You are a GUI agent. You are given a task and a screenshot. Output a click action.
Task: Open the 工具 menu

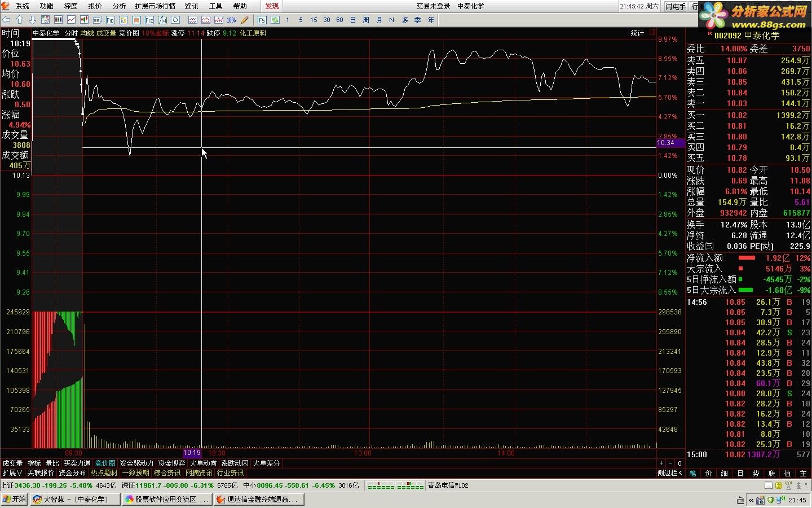click(215, 6)
